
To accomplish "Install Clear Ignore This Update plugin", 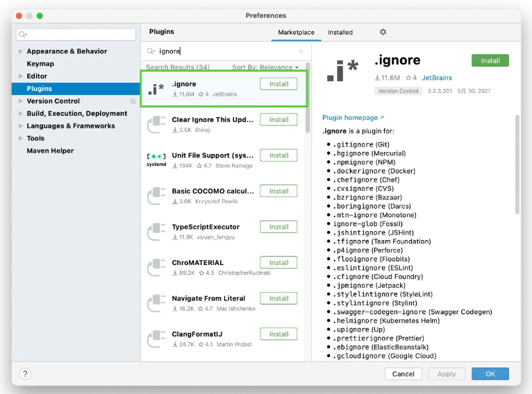I will pyautogui.click(x=279, y=119).
